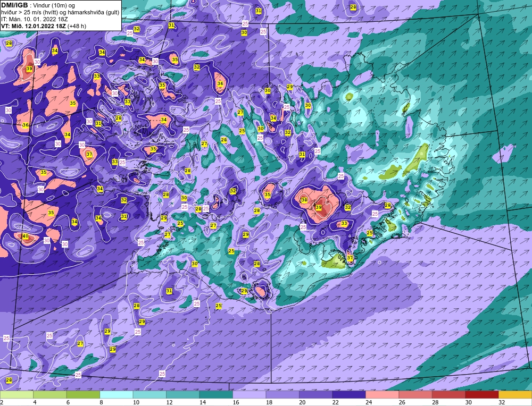Viewport: 532px width, 406px height.
Task: Select the 8–10 m/s pale cyan legend swatch
Action: click(x=117, y=395)
